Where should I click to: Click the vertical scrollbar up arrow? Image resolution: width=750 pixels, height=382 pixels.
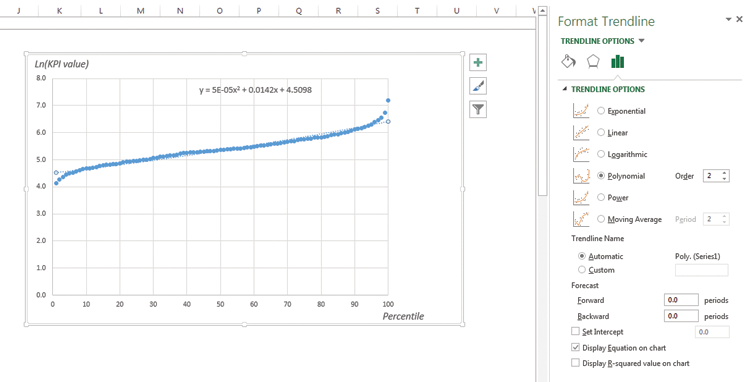pos(542,11)
